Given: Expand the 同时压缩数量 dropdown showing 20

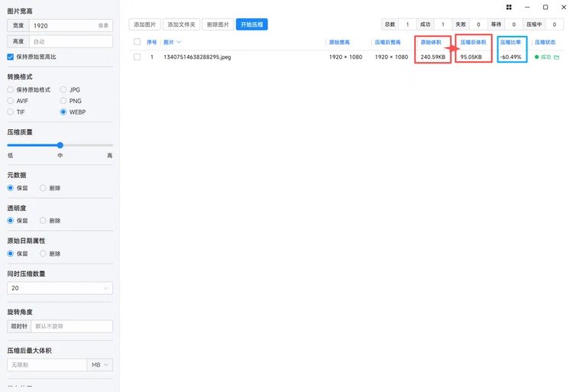Looking at the screenshot, I should pos(60,288).
